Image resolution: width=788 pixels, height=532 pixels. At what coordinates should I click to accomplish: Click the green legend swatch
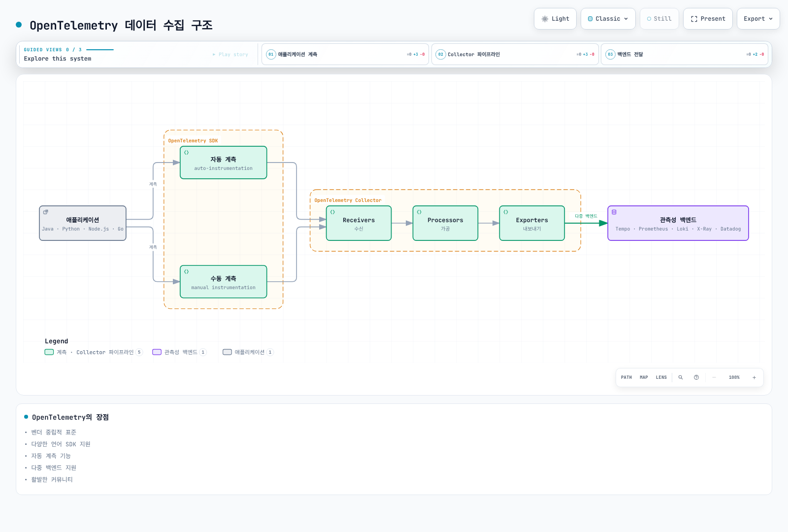[x=49, y=352]
